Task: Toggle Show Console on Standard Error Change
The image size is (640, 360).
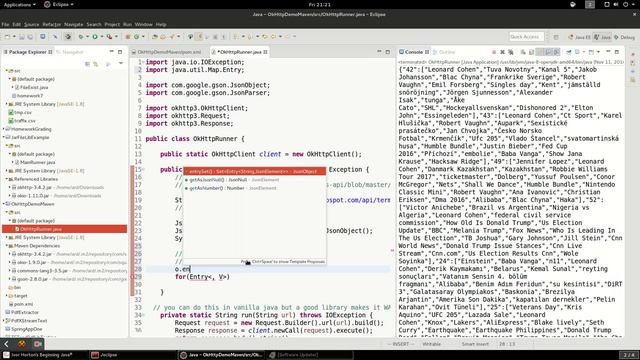Action: click(556, 52)
